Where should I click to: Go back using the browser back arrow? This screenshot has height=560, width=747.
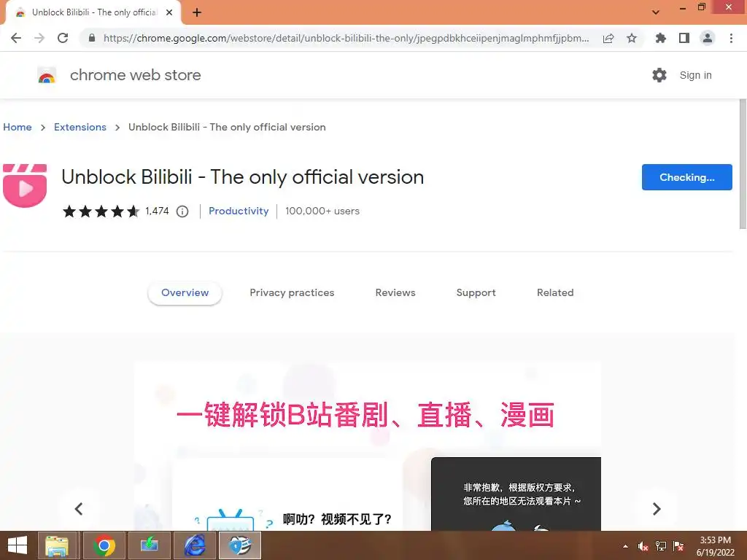(16, 38)
